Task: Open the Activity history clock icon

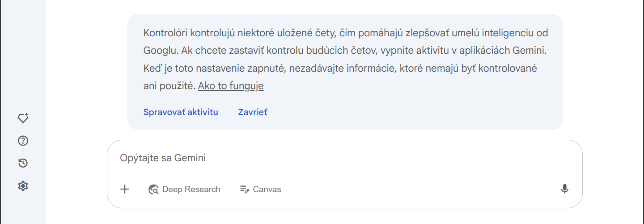Action: click(x=23, y=163)
